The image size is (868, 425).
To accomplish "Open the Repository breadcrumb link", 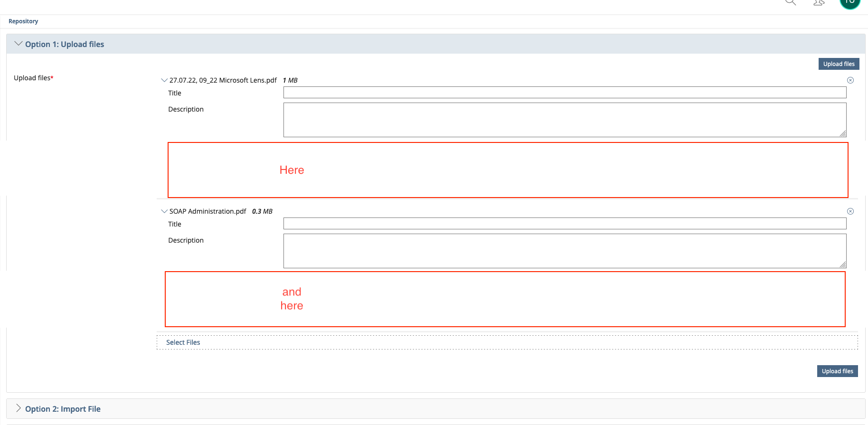I will coord(23,21).
